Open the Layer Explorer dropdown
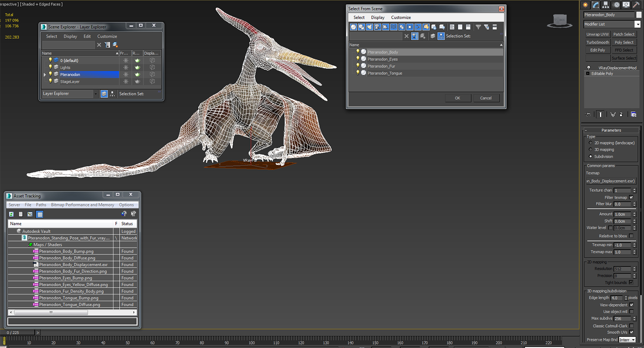The height and width of the screenshot is (348, 644). [x=96, y=94]
